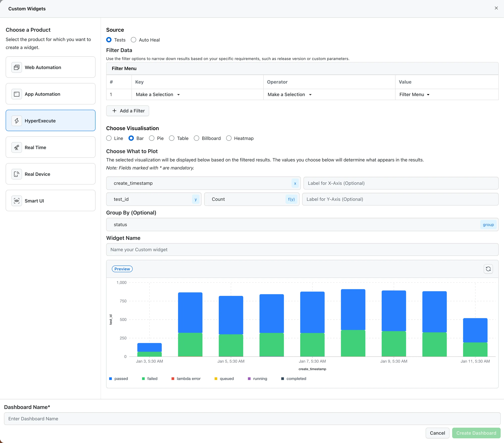
Task: Select the Web Automation product icon
Action: pos(16,67)
